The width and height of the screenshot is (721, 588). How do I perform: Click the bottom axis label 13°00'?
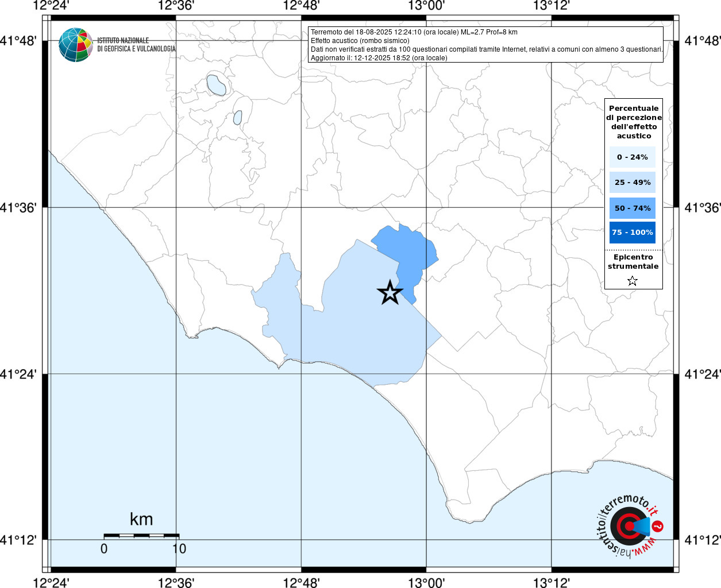(x=426, y=582)
